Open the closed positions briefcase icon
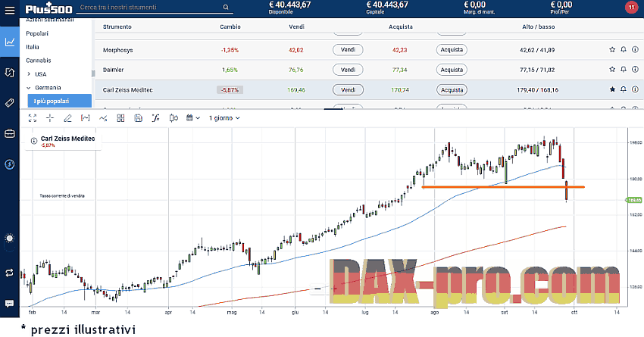 pos(9,134)
